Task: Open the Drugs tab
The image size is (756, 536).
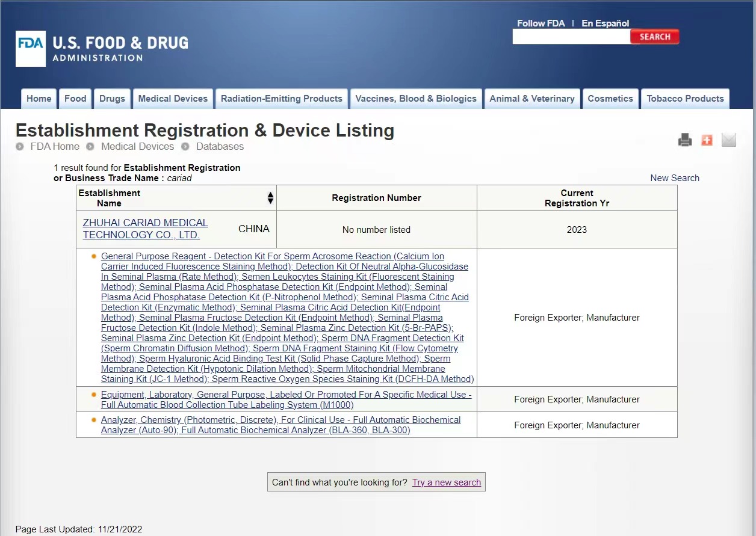Action: pos(112,99)
